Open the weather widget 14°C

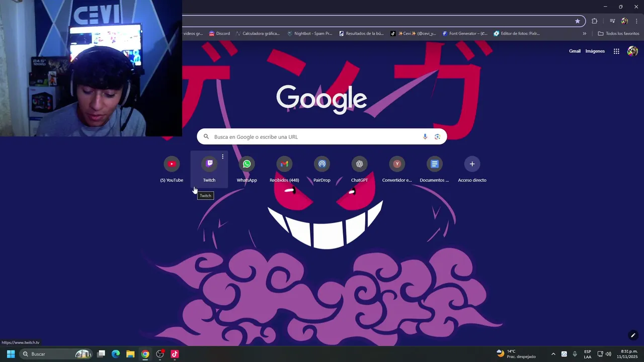pyautogui.click(x=516, y=354)
